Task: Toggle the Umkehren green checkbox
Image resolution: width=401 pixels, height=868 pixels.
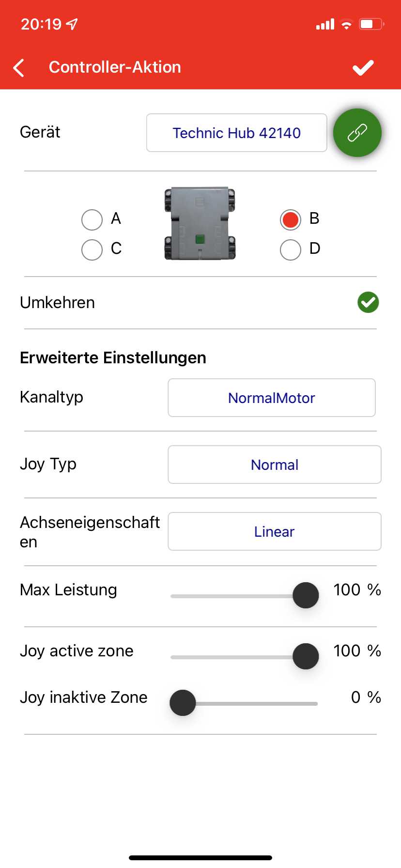Action: click(368, 302)
